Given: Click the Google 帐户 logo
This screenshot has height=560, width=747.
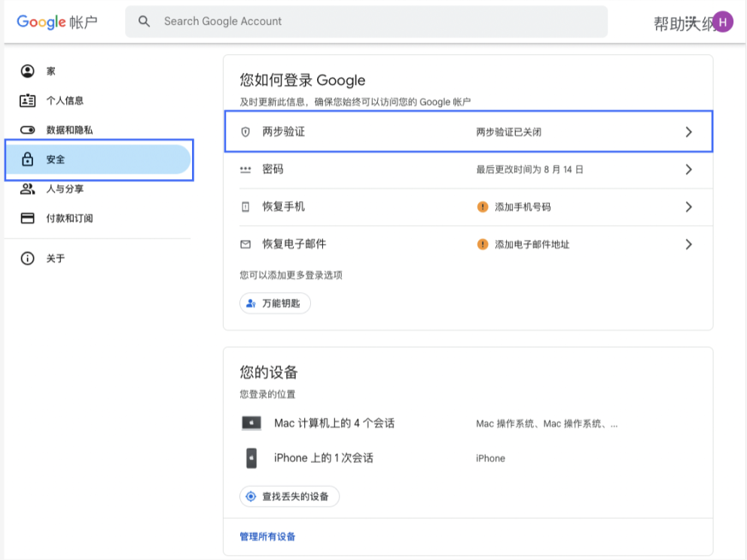Looking at the screenshot, I should (x=57, y=22).
